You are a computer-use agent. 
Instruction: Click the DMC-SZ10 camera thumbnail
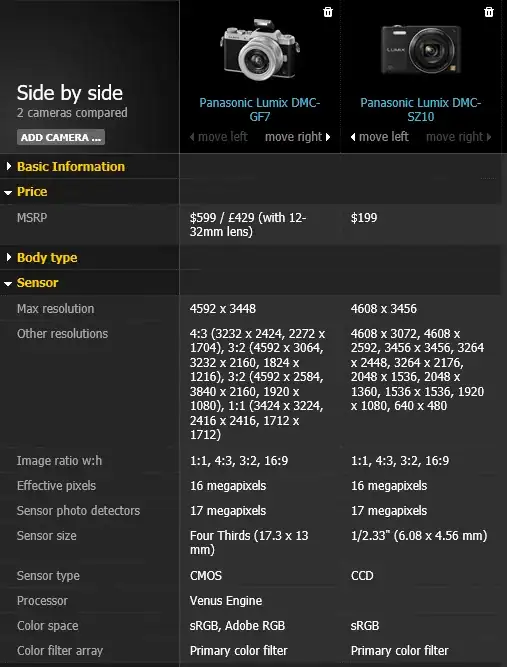[x=421, y=49]
